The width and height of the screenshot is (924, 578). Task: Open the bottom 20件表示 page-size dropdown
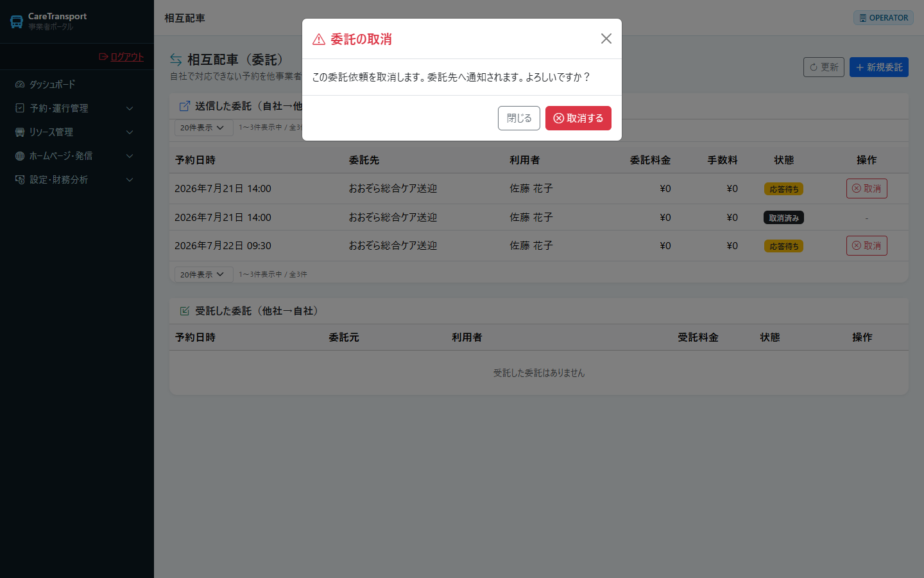[x=203, y=274]
